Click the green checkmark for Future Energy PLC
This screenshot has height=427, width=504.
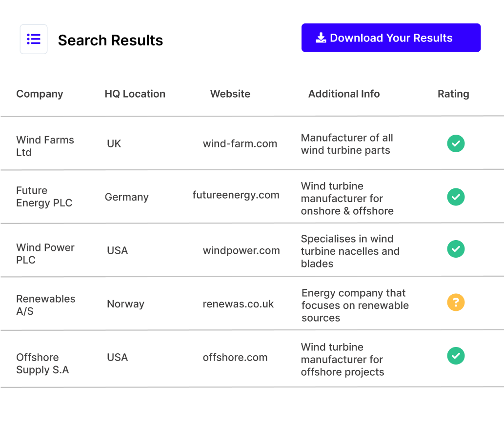click(456, 197)
